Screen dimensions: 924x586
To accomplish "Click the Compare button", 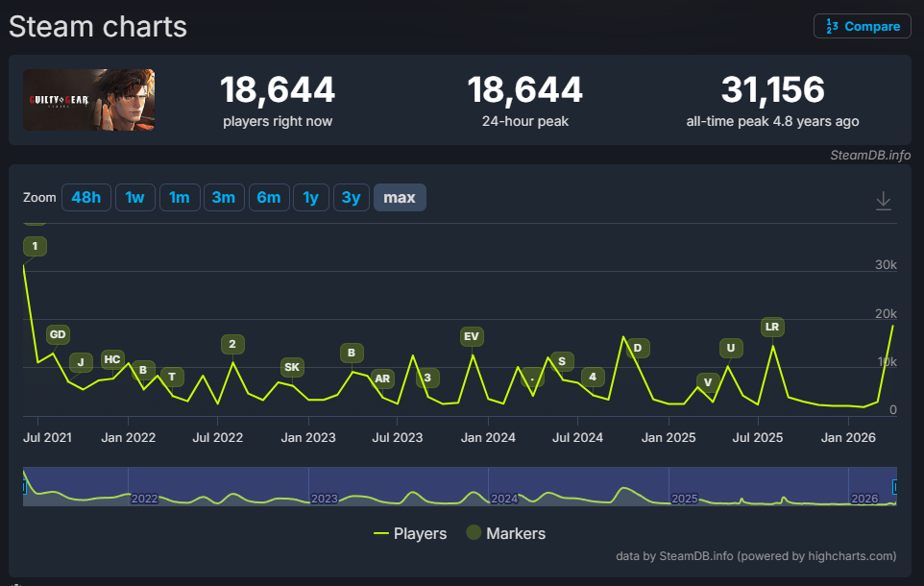I will tap(863, 26).
